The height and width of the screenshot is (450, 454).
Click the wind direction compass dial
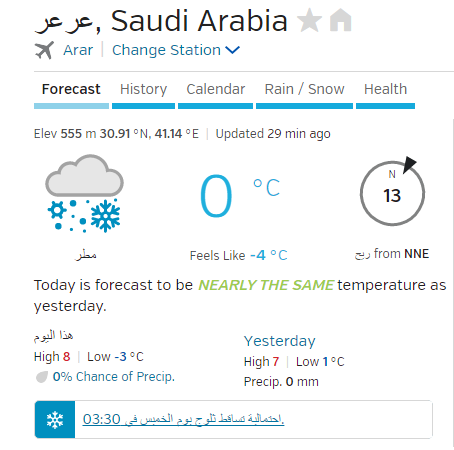coord(392,193)
